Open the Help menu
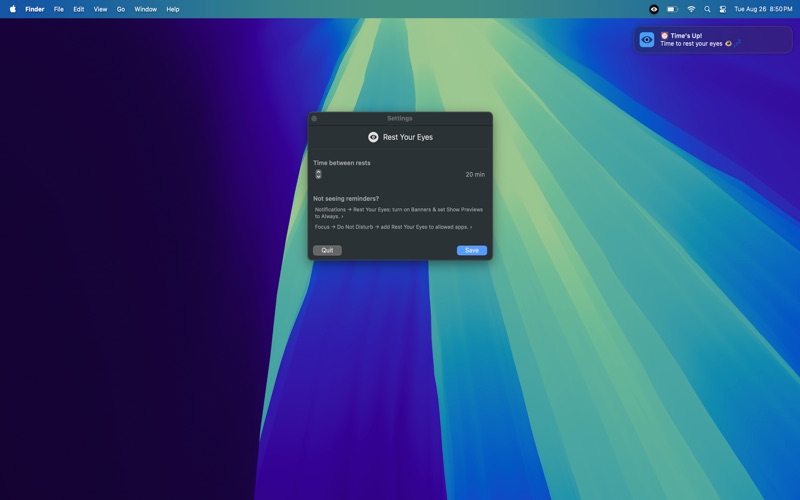Viewport: 800px width, 500px height. pos(172,9)
